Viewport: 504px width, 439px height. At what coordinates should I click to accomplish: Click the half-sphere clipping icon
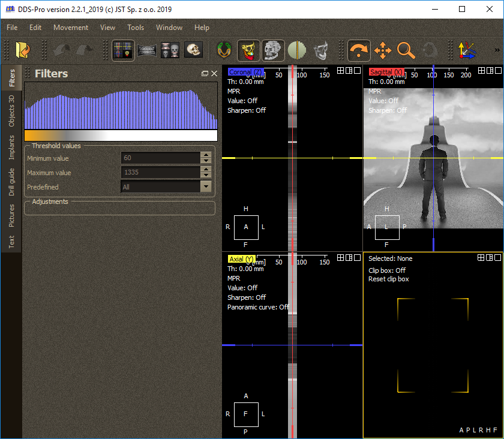pos(297,50)
